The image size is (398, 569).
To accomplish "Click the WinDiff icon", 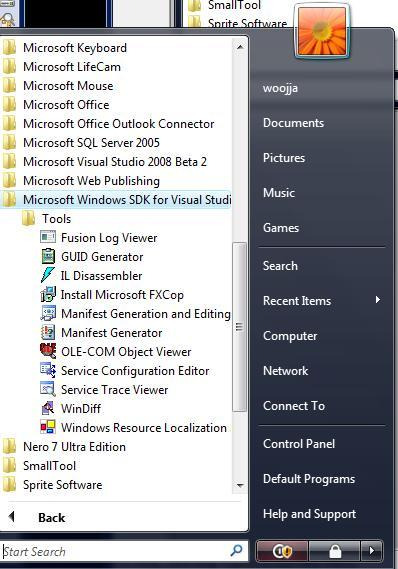I will 48,408.
